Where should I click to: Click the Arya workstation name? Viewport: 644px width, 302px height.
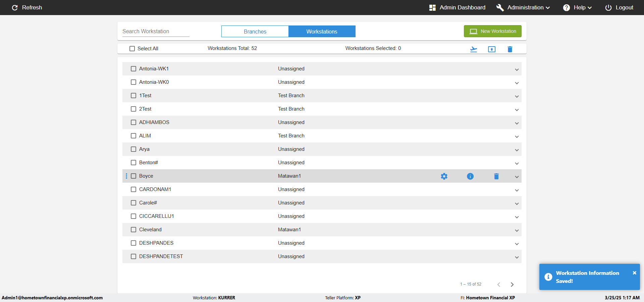point(144,149)
